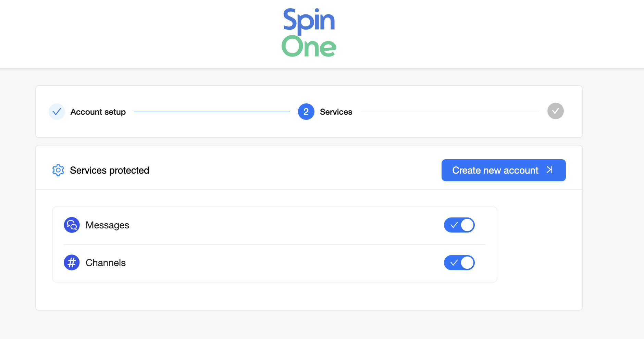644x339 pixels.
Task: Click the gray progress line after Services
Action: pyautogui.click(x=449, y=112)
